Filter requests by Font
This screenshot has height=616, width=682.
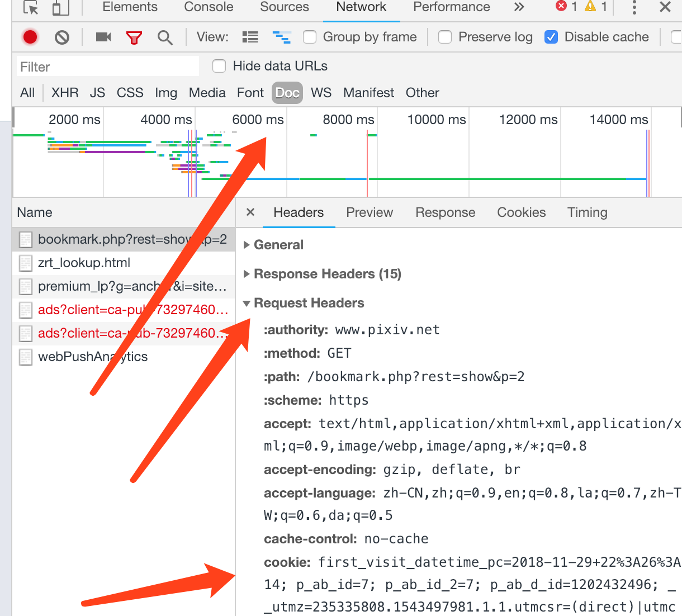[250, 93]
